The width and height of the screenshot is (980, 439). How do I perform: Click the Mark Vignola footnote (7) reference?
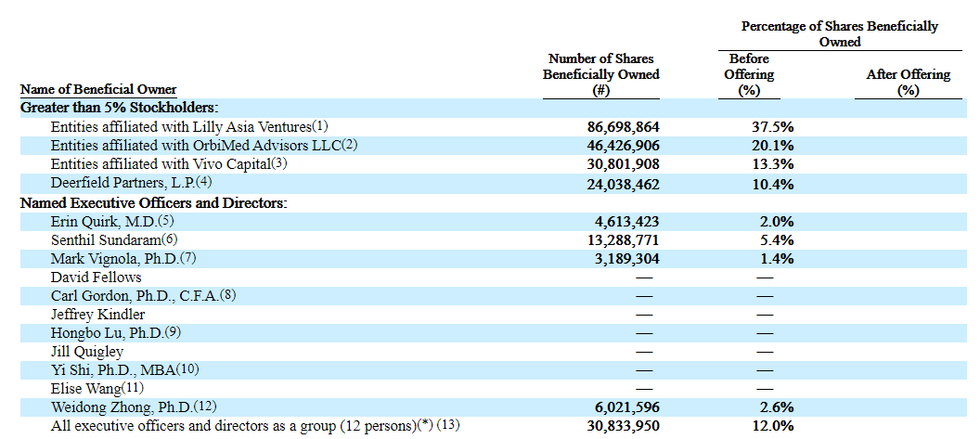click(188, 258)
